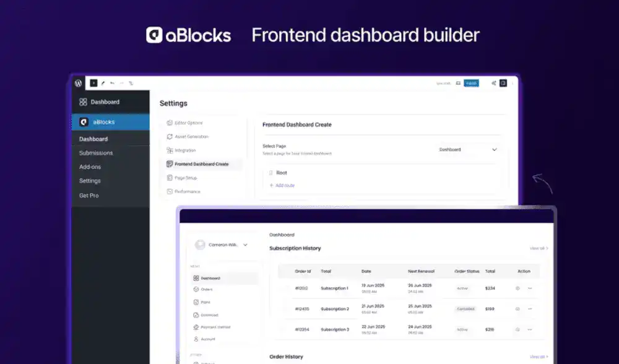The height and width of the screenshot is (364, 619).
Task: Click the view icon for order #12012
Action: 517,288
